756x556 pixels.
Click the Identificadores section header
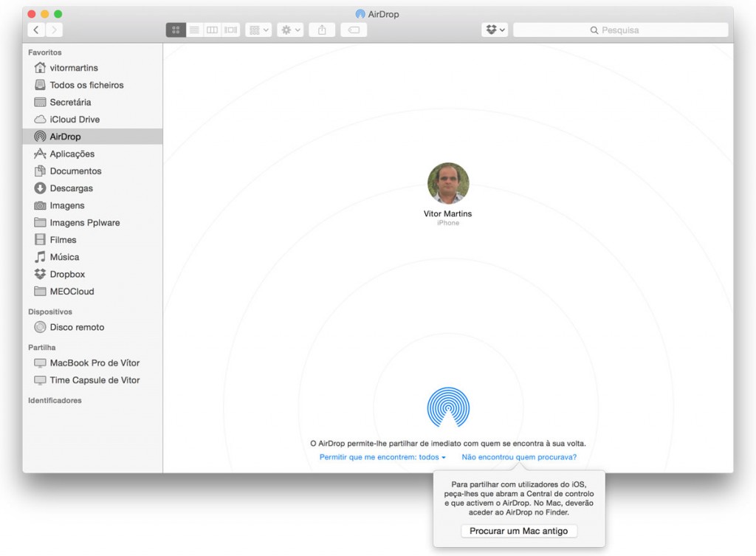(55, 401)
